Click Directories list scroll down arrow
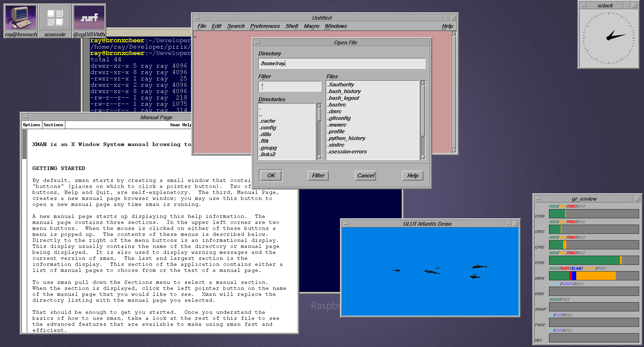Screen dimensions: 644x347 pos(319,158)
